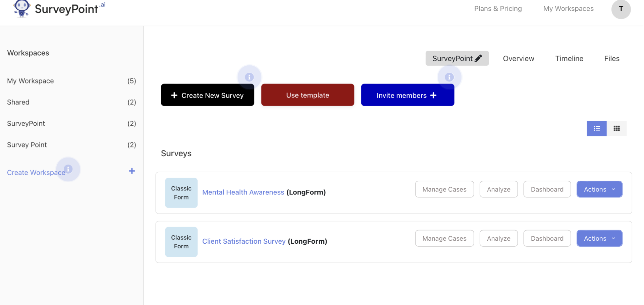Open the Files tab
Image resolution: width=644 pixels, height=305 pixels.
pos(611,58)
